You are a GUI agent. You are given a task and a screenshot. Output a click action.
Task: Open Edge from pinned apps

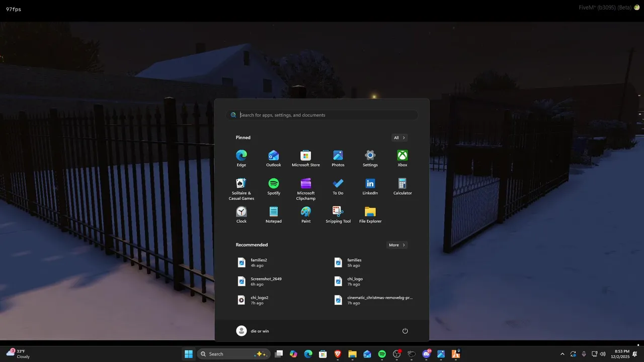tap(242, 158)
